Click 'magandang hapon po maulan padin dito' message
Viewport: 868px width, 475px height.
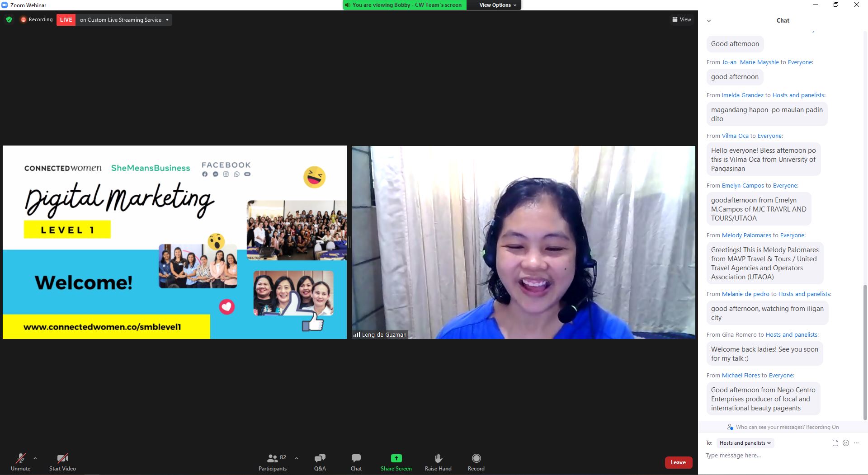click(767, 114)
